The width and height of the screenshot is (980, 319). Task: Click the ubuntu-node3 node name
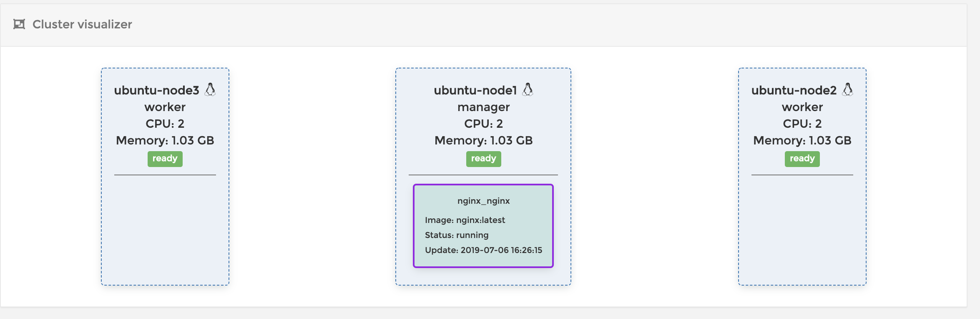(x=156, y=90)
